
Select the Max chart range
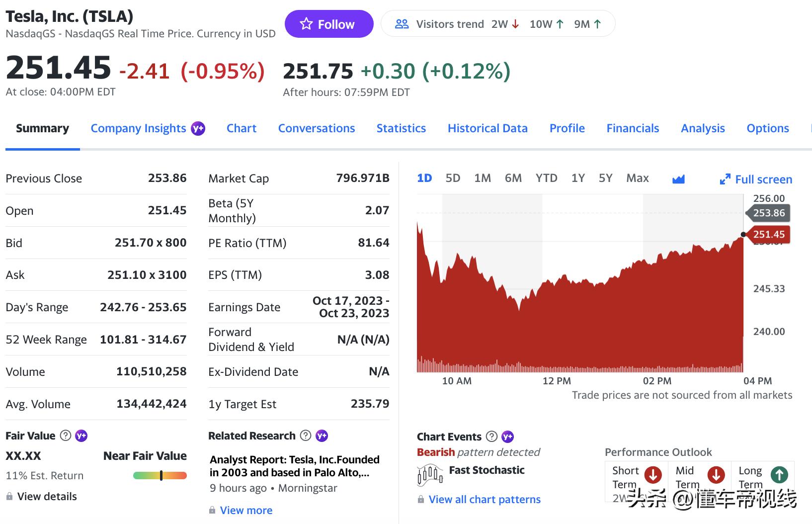[x=638, y=178]
